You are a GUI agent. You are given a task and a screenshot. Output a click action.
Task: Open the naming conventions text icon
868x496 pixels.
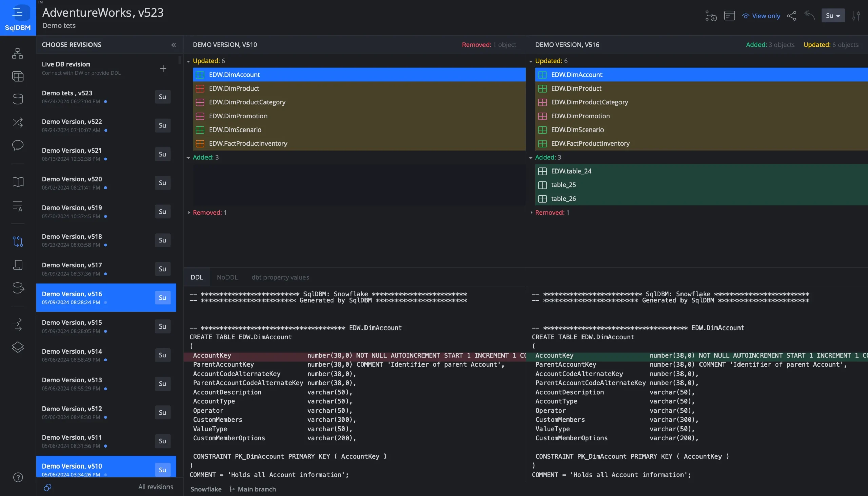point(18,206)
